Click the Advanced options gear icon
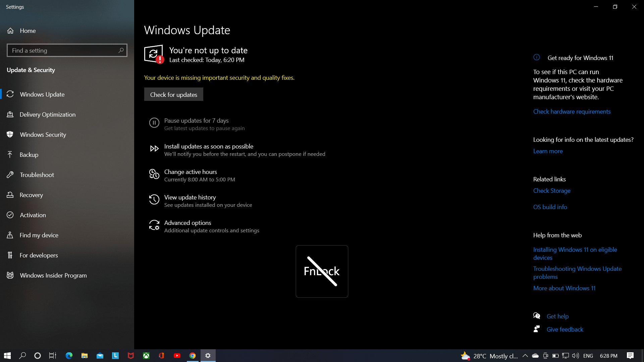 click(154, 225)
